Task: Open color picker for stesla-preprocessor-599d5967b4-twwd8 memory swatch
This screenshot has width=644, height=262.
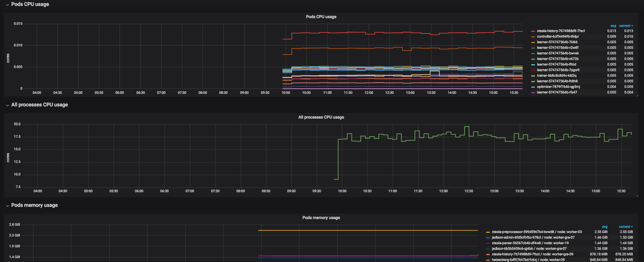Action: point(488,232)
